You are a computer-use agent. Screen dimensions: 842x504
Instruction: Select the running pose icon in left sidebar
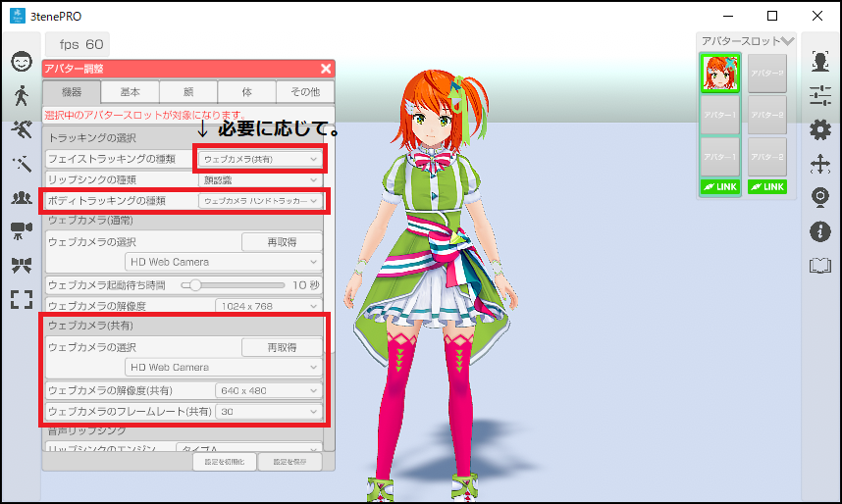tap(22, 129)
